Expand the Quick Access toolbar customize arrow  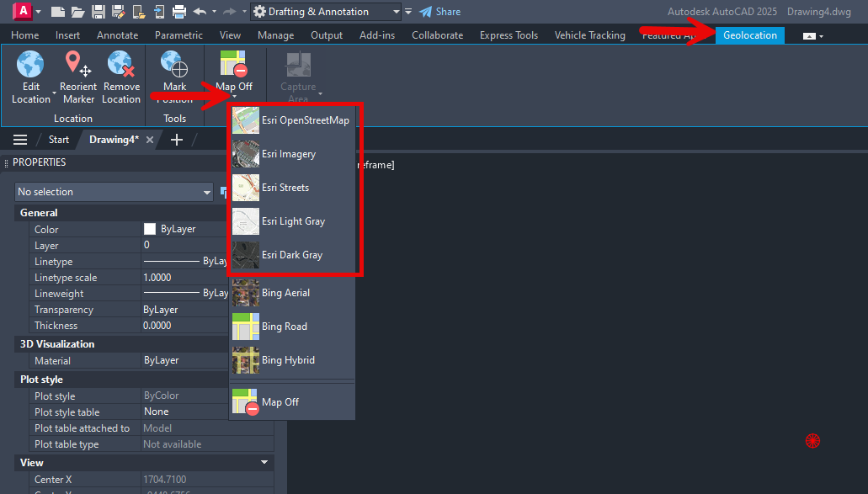pos(408,12)
